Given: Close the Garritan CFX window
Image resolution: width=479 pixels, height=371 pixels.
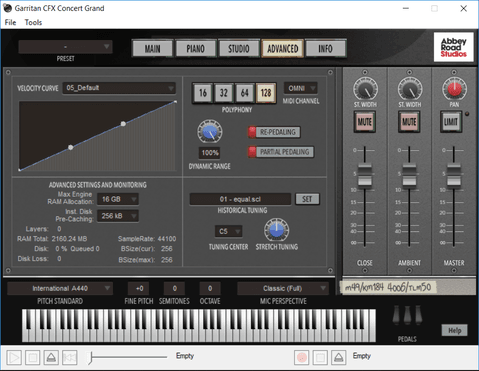Looking at the screenshot, I should pyautogui.click(x=463, y=8).
